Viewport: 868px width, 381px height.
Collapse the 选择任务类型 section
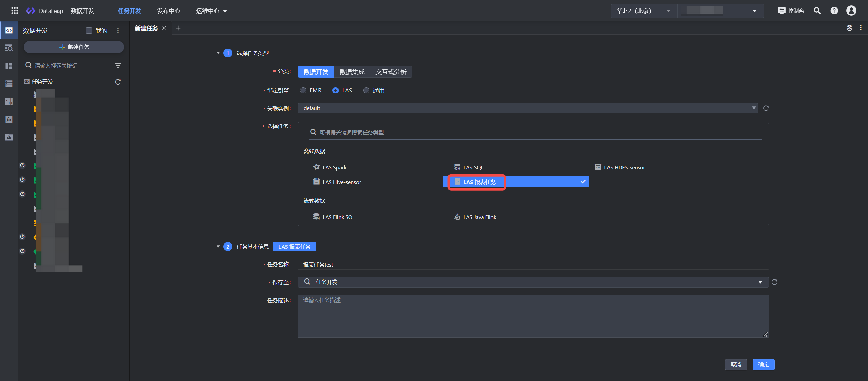coord(218,53)
